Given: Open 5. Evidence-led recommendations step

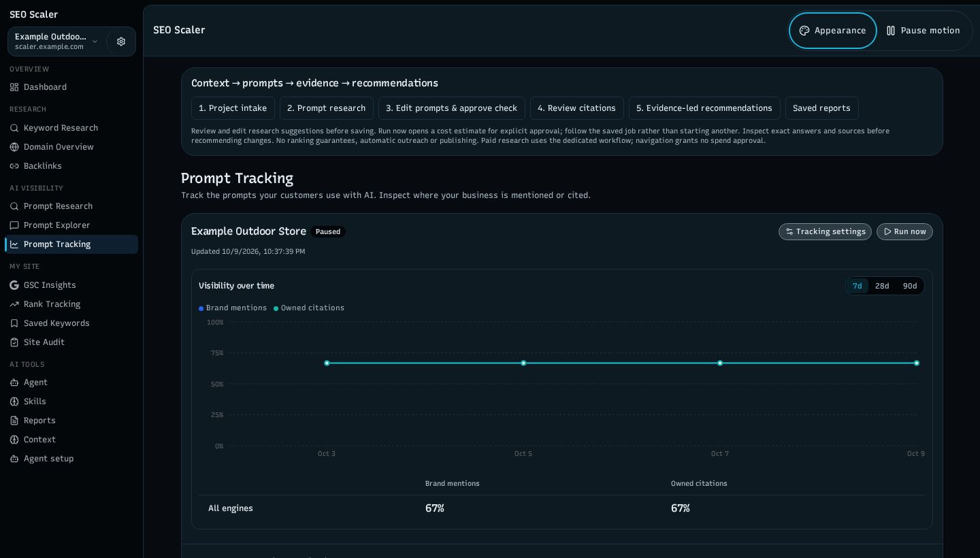Looking at the screenshot, I should 704,108.
